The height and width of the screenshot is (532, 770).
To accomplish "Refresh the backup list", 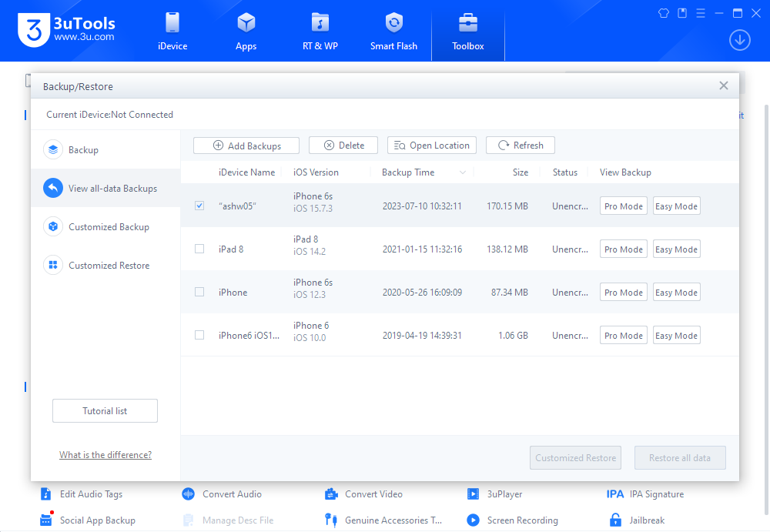I will click(x=521, y=146).
